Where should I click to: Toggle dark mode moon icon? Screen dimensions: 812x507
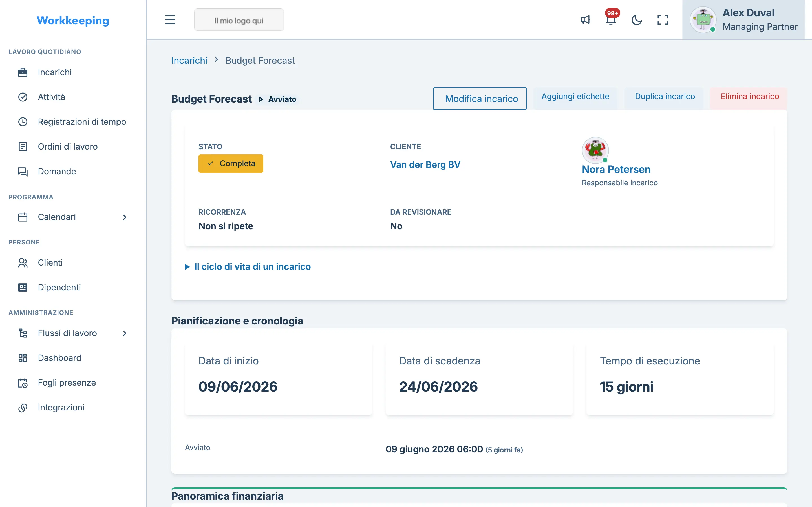637,20
